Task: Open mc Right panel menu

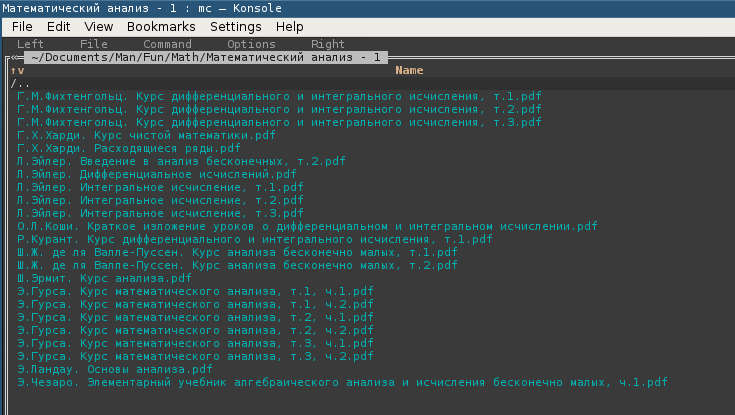Action: [x=328, y=44]
